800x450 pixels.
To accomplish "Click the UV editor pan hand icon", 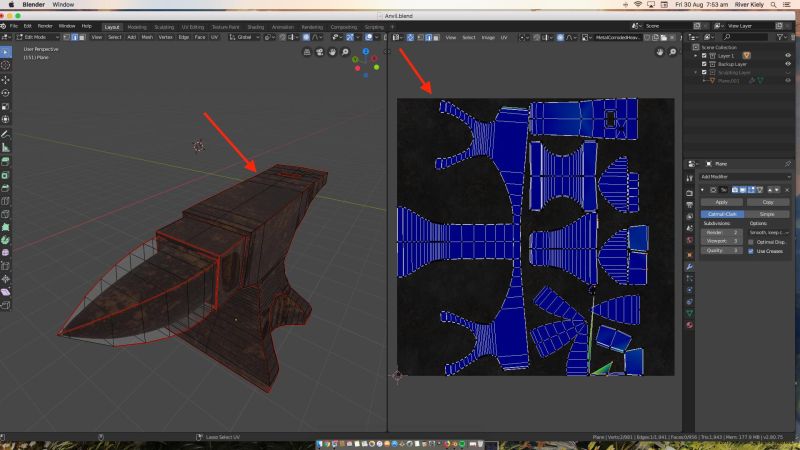I will [660, 52].
